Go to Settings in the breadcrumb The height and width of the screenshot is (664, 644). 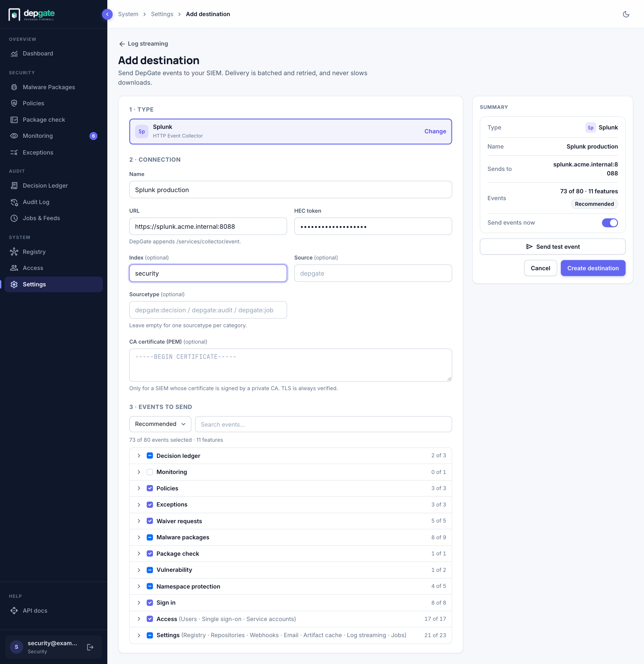(162, 14)
